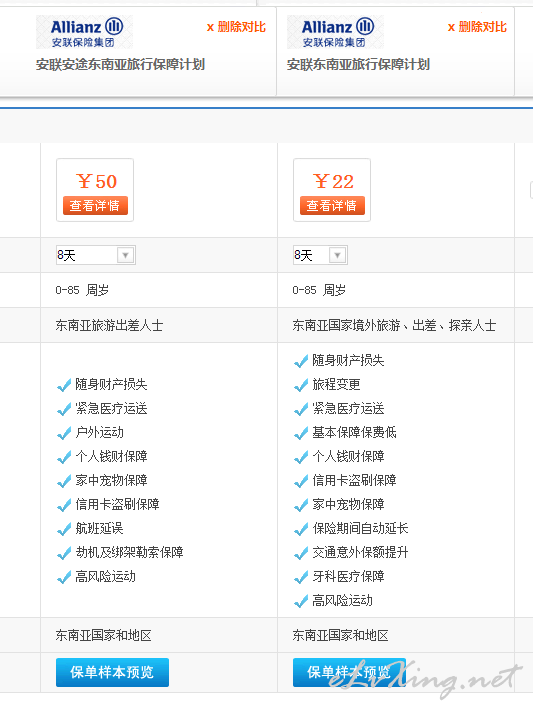This screenshot has width=533, height=712.
Task: Click 紧急医疗运送 in the ¥50 plan column
Action: (111, 409)
